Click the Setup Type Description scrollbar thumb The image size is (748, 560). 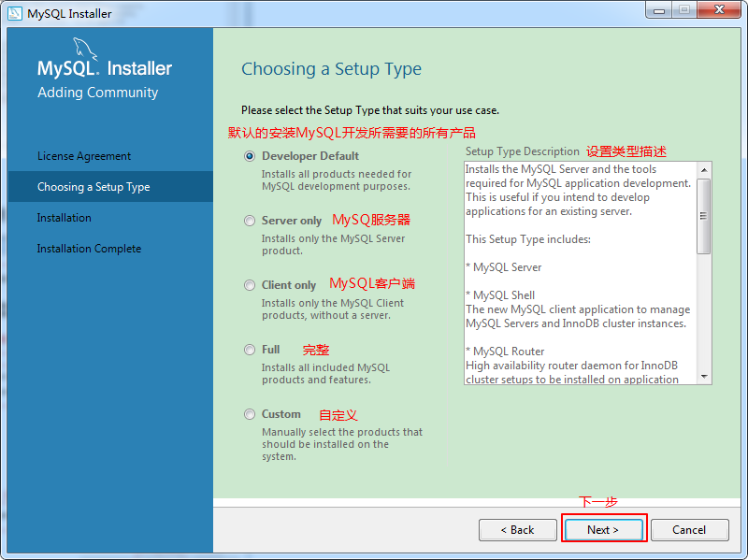click(x=704, y=215)
